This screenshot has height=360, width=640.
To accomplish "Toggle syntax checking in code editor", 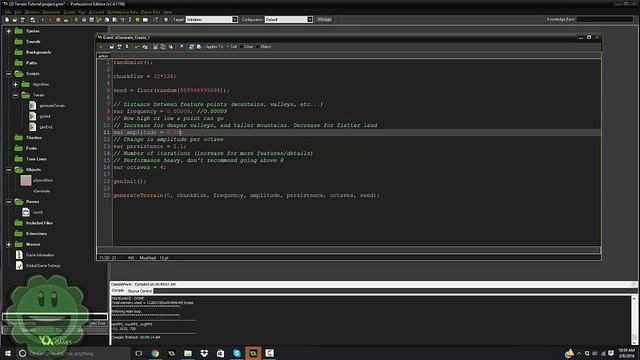I will click(x=191, y=47).
